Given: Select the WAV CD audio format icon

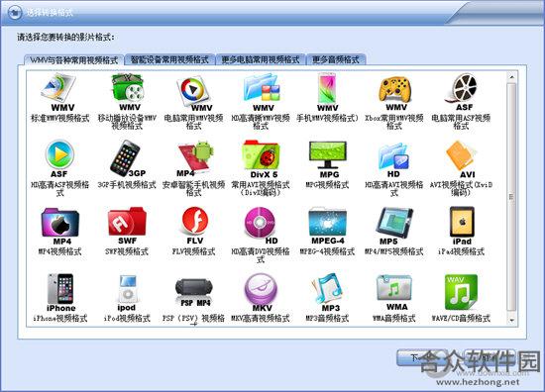Looking at the screenshot, I should 461,292.
